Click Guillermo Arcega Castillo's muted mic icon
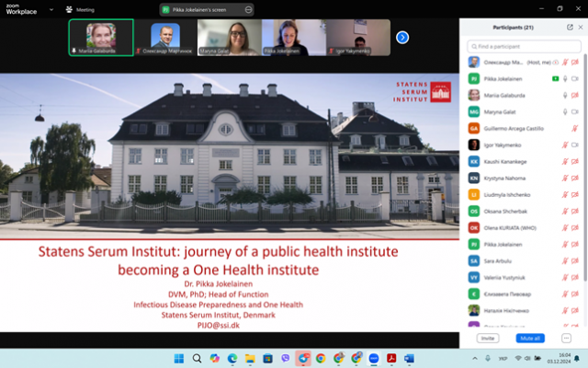 click(574, 129)
